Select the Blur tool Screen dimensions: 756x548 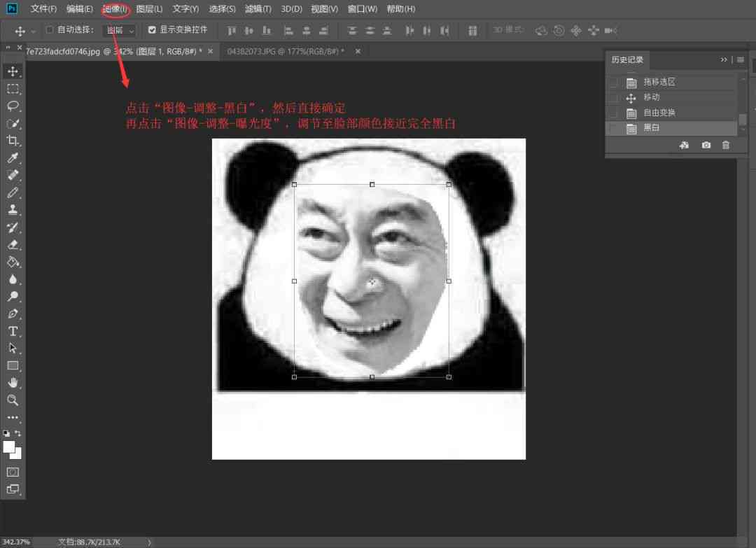coord(13,279)
